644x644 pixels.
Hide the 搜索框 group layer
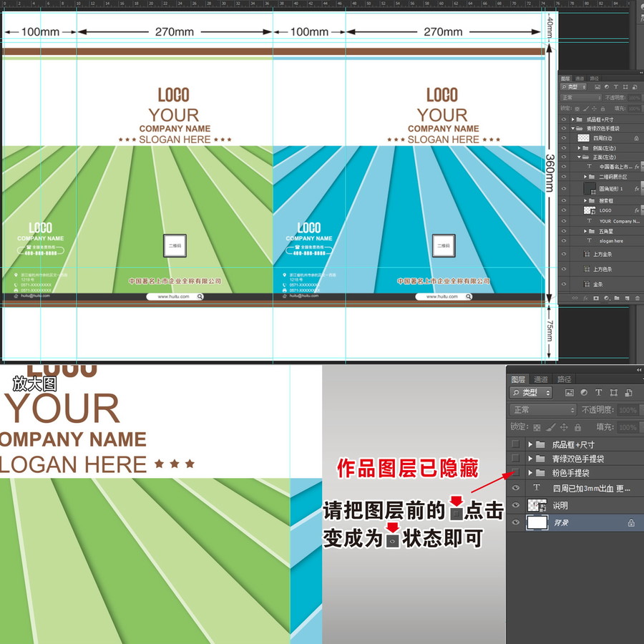point(564,200)
